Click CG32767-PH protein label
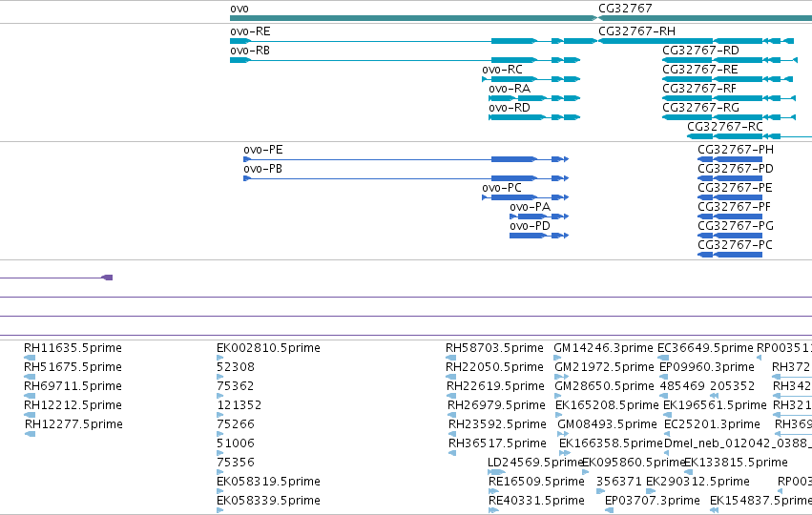Image resolution: width=812 pixels, height=515 pixels. (x=736, y=150)
